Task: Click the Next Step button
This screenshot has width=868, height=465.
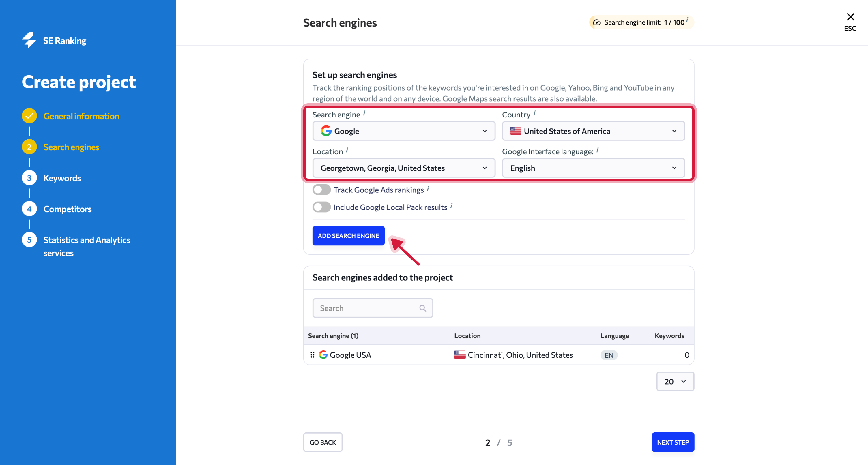Action: point(673,442)
